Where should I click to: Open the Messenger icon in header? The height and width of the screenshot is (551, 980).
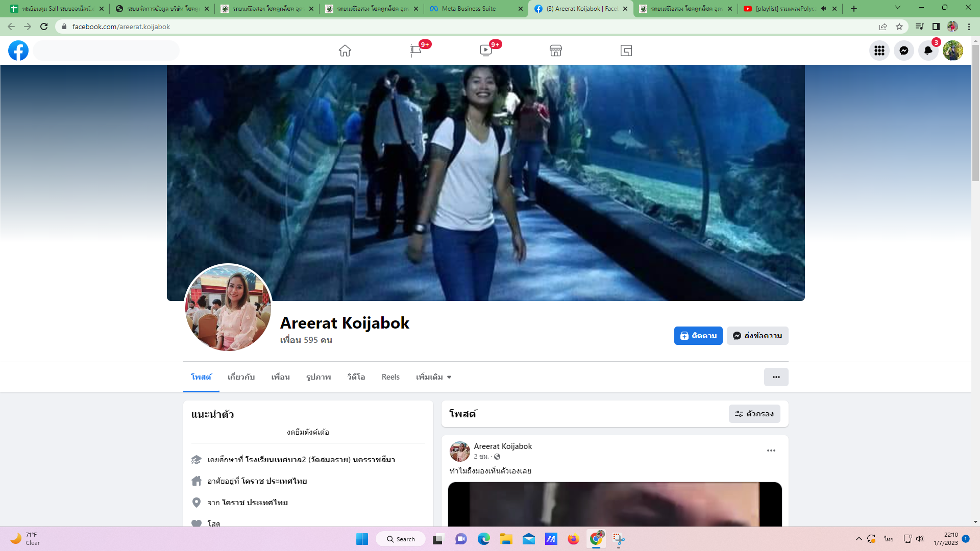(x=903, y=51)
